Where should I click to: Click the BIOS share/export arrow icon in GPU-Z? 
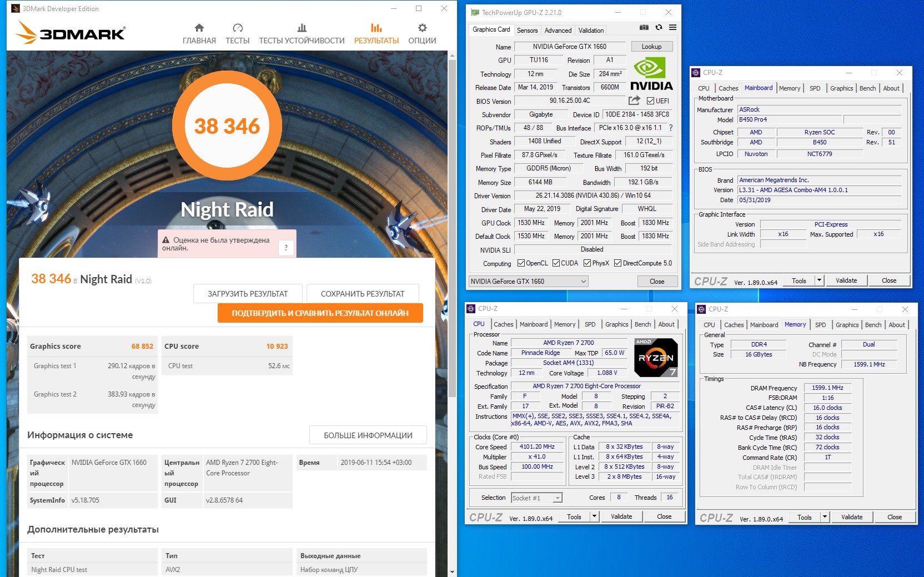point(634,101)
